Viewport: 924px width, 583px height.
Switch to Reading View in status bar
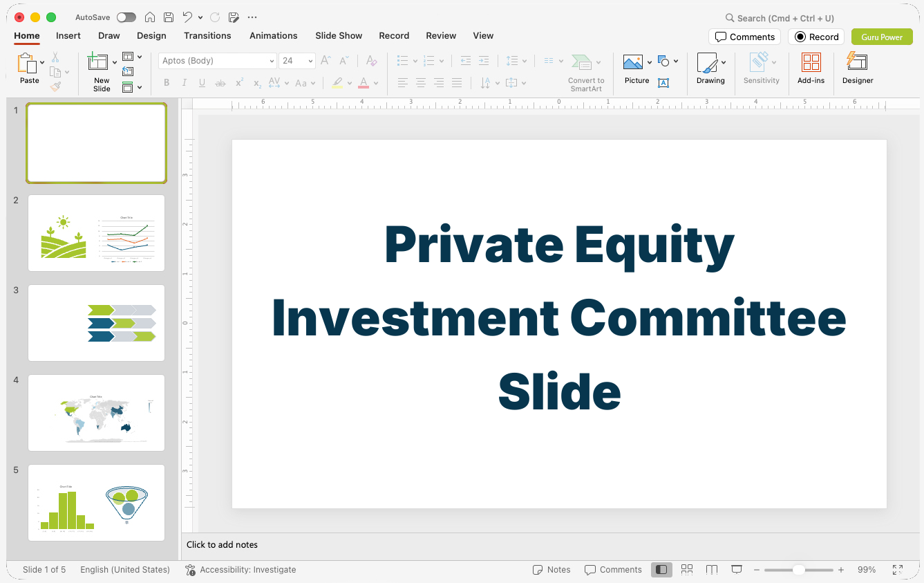(x=712, y=570)
